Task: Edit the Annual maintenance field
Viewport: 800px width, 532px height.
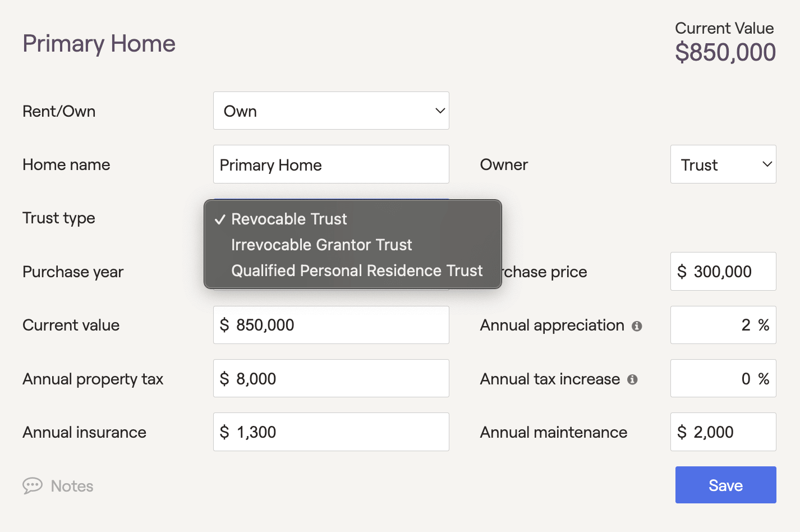Action: [723, 432]
